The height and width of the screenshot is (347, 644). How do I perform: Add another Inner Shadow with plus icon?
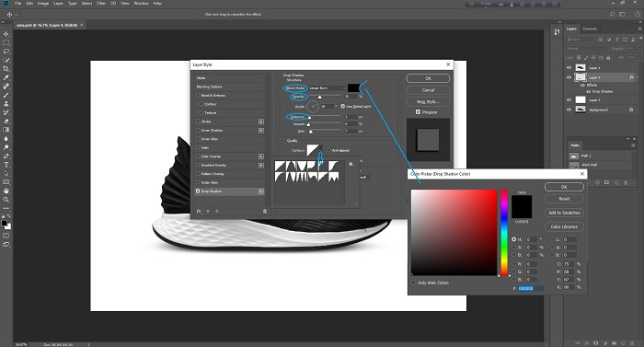tap(260, 131)
